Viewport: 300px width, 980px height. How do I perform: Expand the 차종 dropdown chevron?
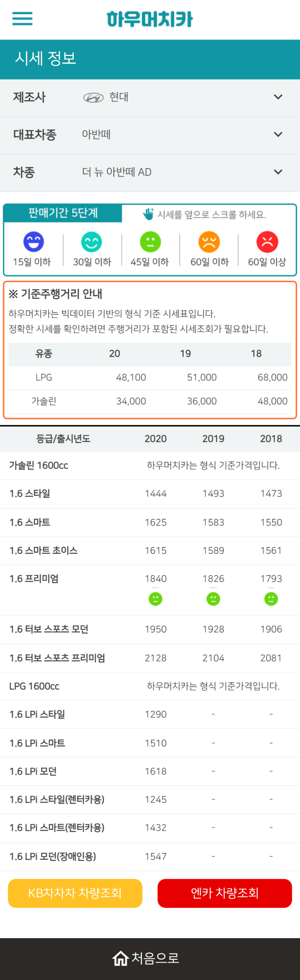[x=278, y=172]
